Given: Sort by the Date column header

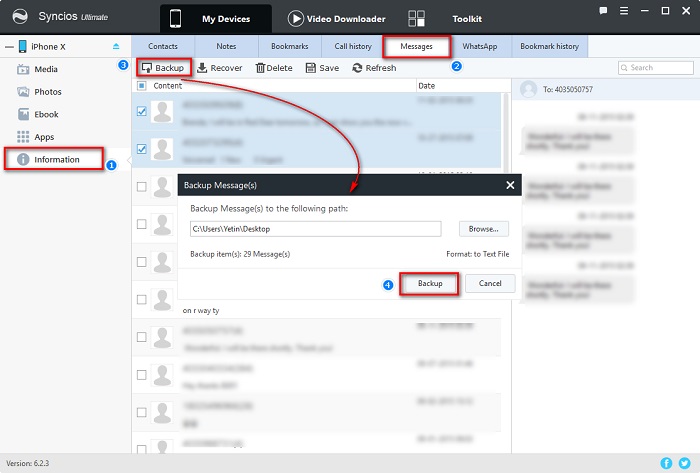Looking at the screenshot, I should (426, 86).
